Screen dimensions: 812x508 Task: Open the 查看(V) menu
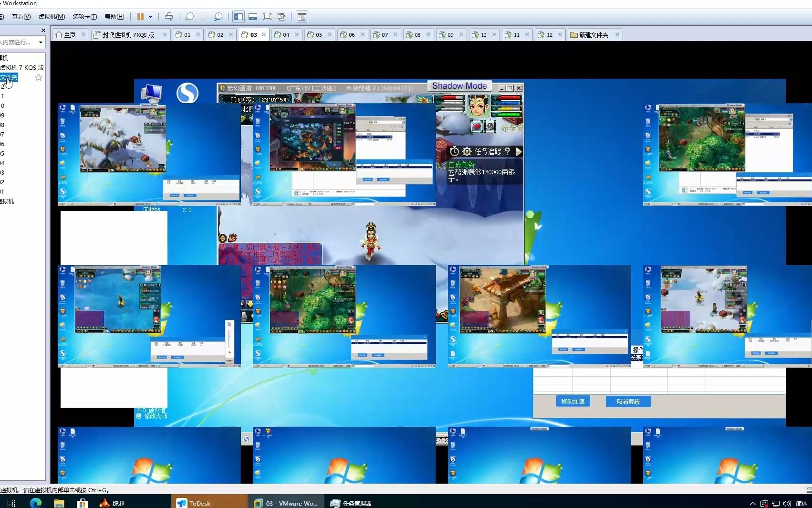coord(21,17)
